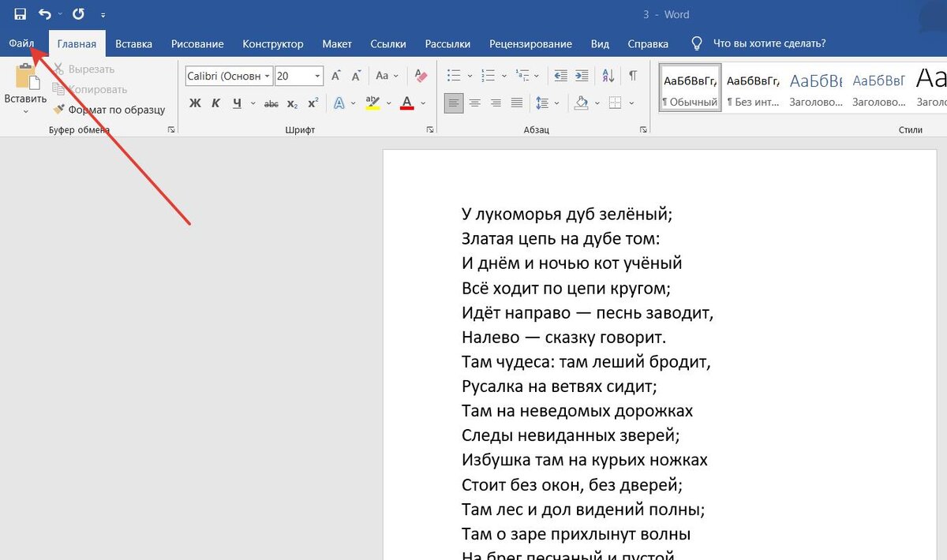Click Вырезать (cut) button
Image resolution: width=947 pixels, height=560 pixels.
click(x=84, y=69)
